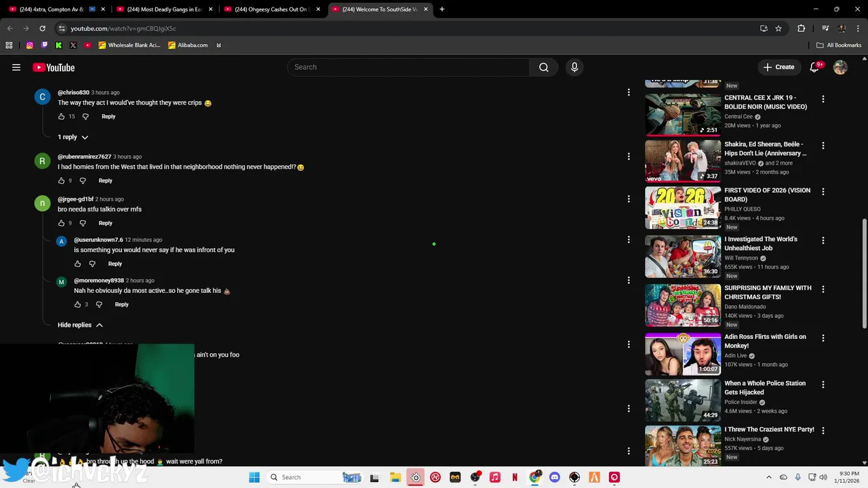Reply to @jrgee-gd1bf's comment

coord(105,223)
